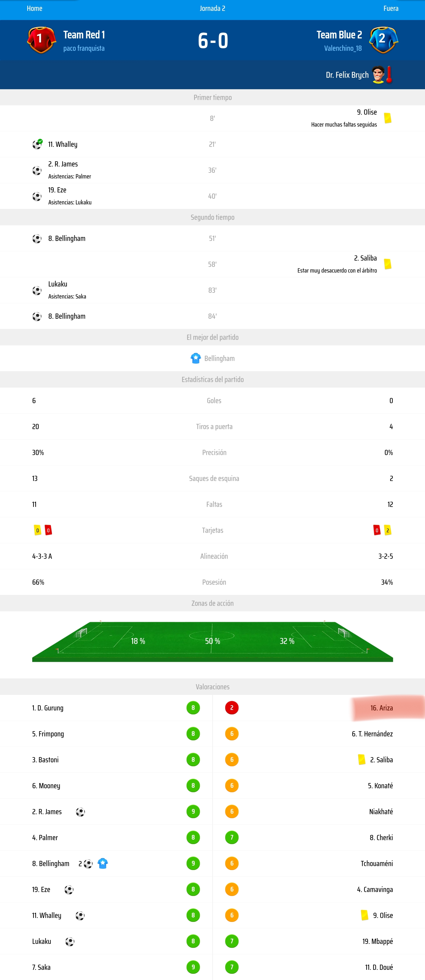Click the Jornada 2 header label
Screen dimensions: 425x980
tap(212, 8)
